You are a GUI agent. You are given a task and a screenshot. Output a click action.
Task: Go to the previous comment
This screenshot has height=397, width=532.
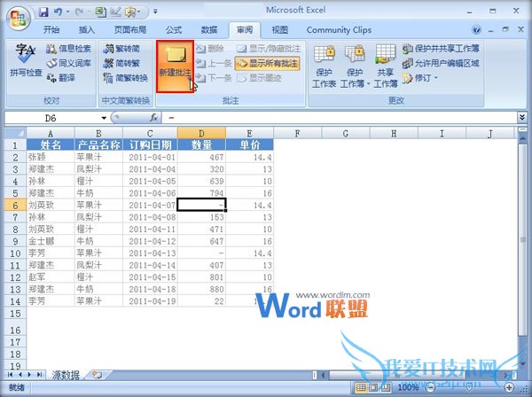tap(214, 63)
